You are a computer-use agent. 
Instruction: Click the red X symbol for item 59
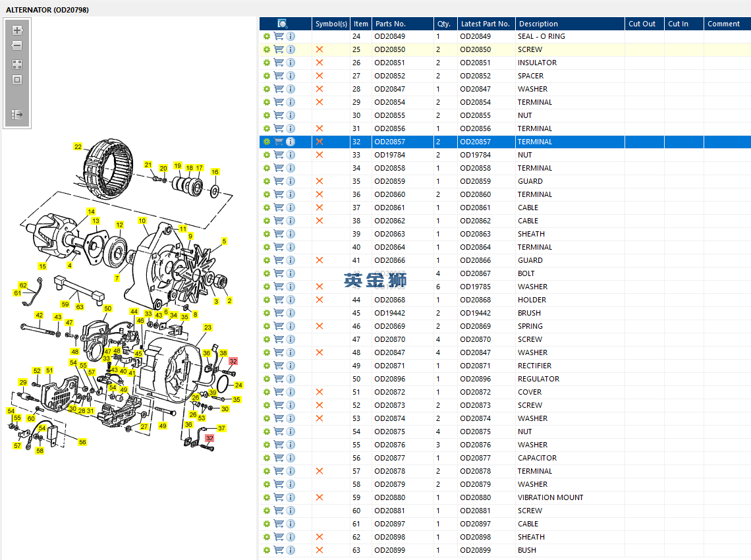coord(320,497)
